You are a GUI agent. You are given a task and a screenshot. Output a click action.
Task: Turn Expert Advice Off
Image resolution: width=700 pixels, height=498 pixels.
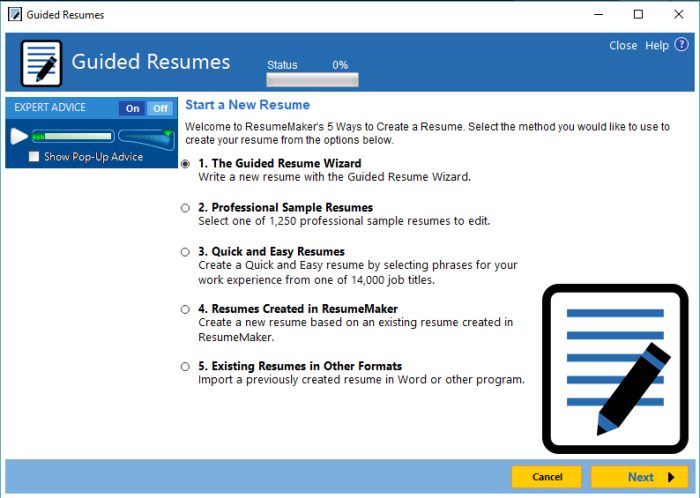click(x=160, y=108)
